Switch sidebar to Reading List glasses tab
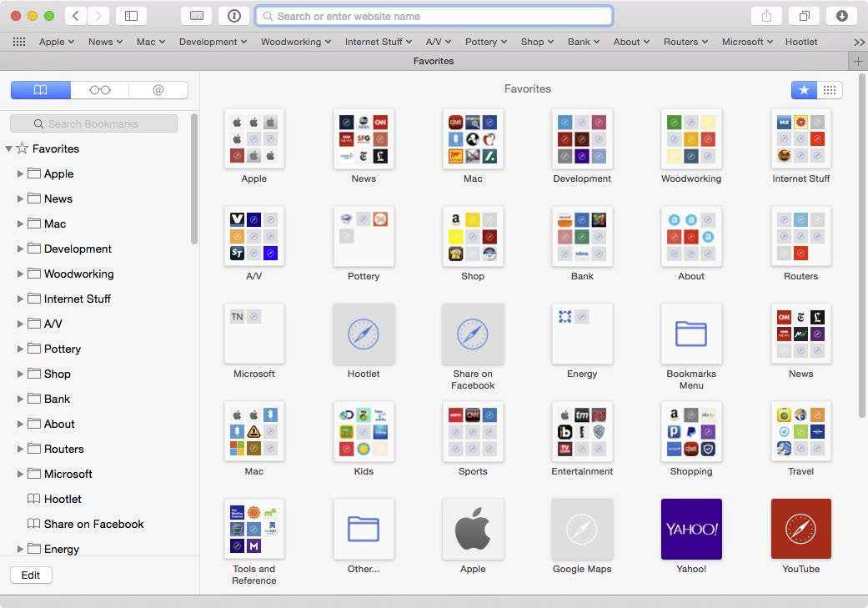Viewport: 868px width, 608px height. click(100, 90)
